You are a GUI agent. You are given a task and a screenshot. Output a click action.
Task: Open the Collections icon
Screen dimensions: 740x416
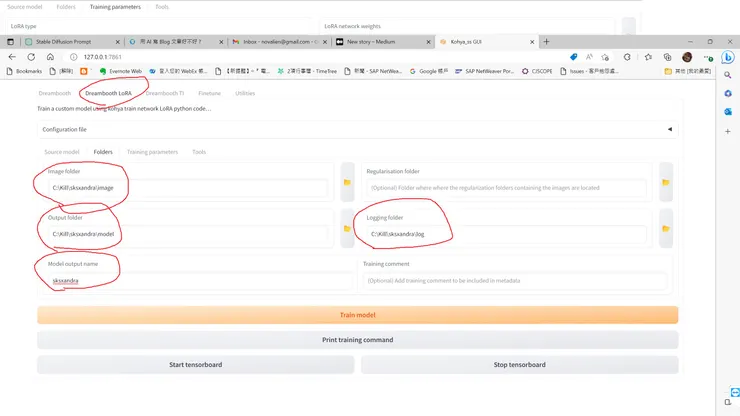coord(667,57)
